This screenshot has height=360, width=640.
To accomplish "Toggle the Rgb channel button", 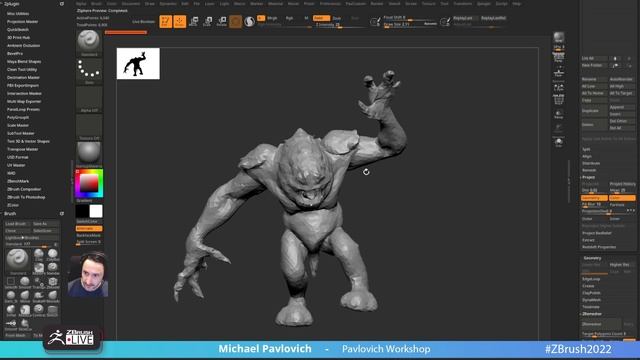I will pos(289,18).
